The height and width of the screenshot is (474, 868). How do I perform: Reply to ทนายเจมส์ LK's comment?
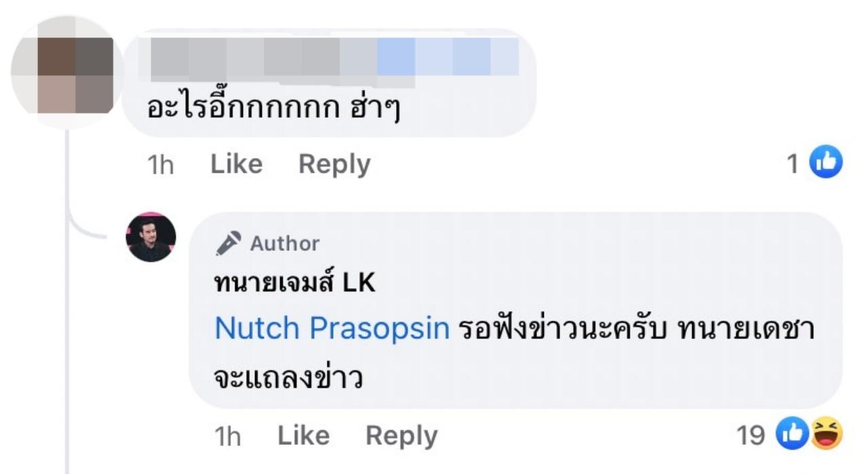pos(401,436)
